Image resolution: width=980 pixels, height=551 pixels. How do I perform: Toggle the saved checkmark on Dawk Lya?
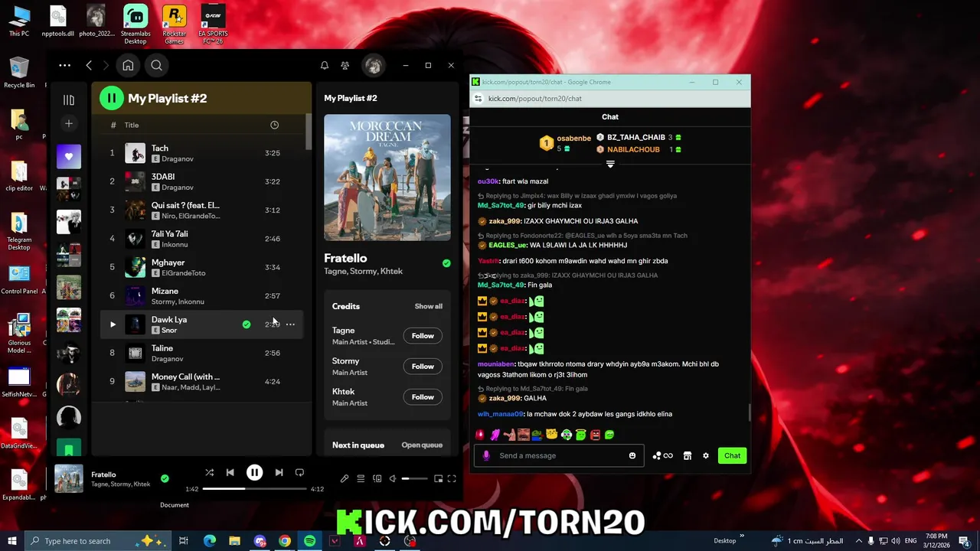pos(247,324)
